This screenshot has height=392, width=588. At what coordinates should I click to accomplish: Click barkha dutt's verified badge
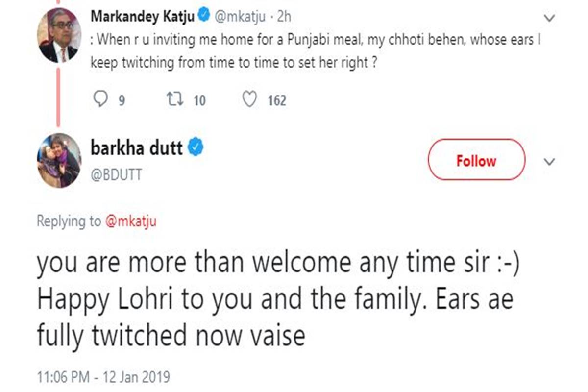coord(196,148)
